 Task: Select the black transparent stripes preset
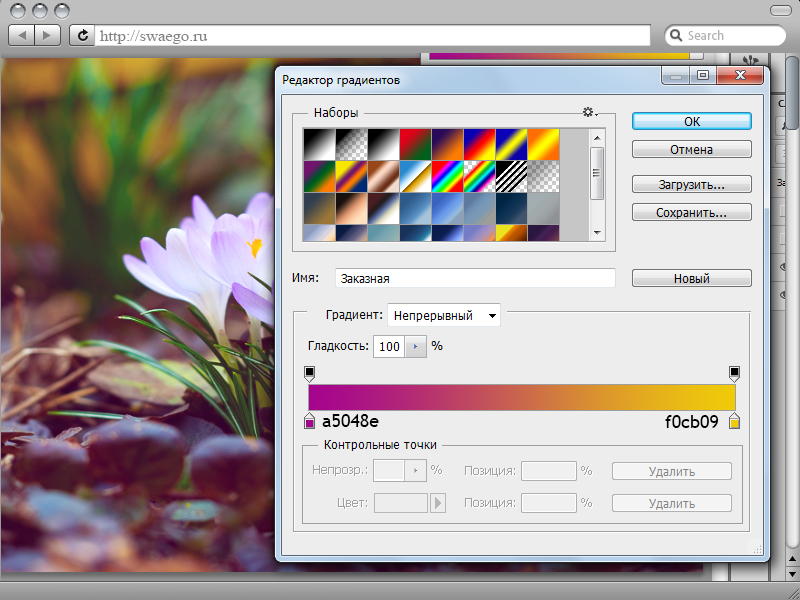click(x=512, y=177)
